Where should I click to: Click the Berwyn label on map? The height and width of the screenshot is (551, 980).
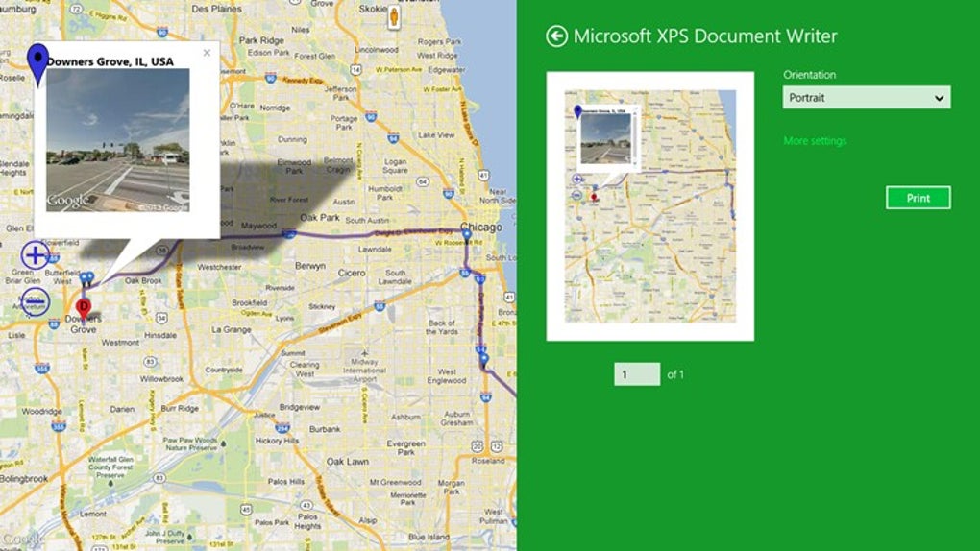coord(310,266)
